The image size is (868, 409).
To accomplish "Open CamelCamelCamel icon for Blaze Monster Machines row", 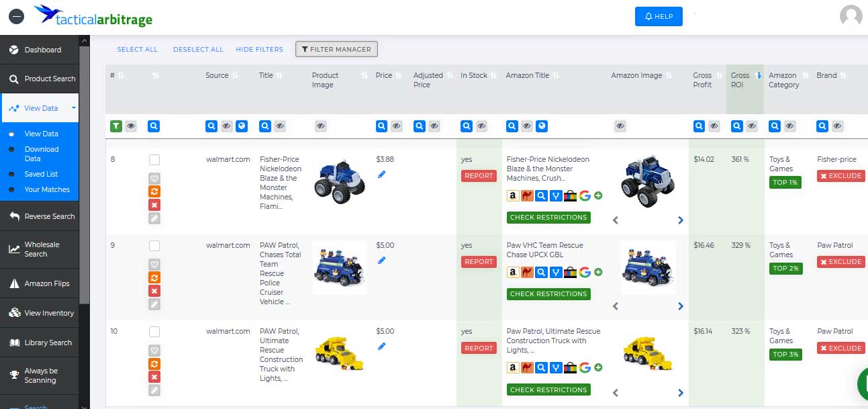I will tap(527, 195).
